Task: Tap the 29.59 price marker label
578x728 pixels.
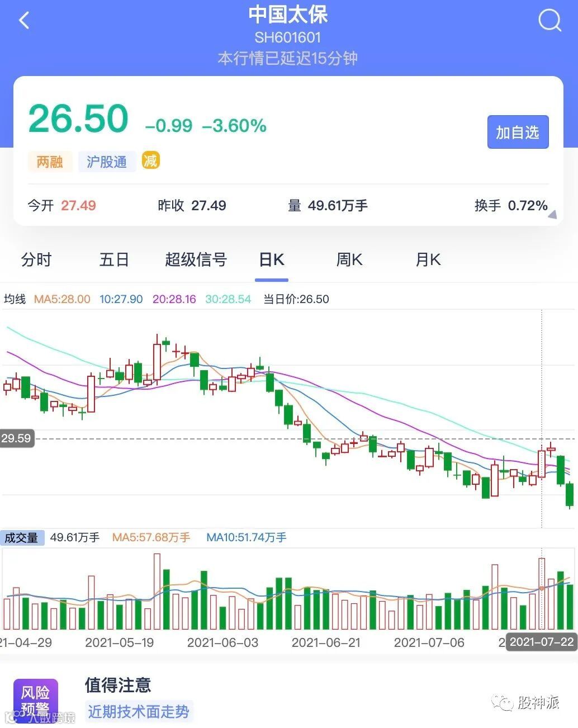Action: 16,438
